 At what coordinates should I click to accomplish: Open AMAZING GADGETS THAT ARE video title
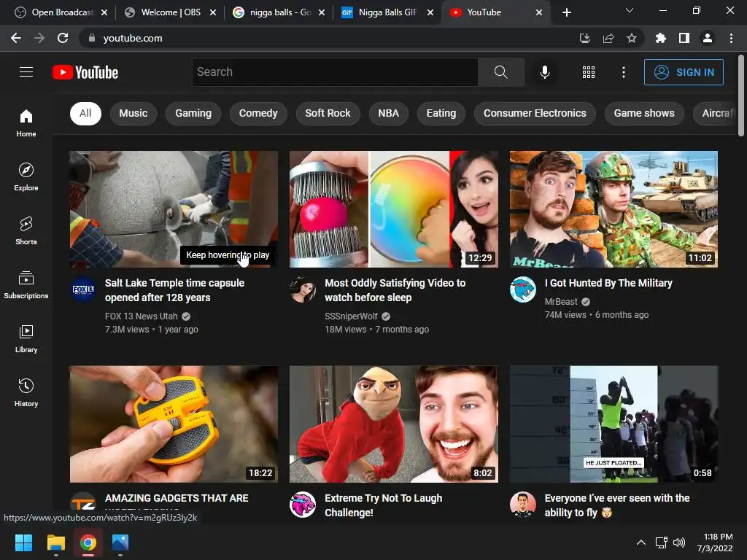[x=177, y=498]
